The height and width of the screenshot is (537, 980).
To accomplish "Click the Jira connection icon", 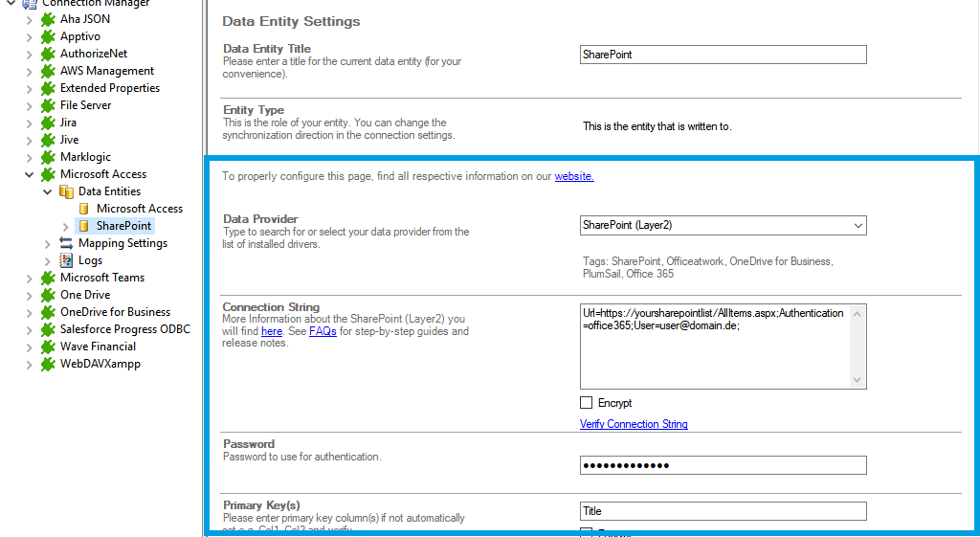I will point(48,123).
